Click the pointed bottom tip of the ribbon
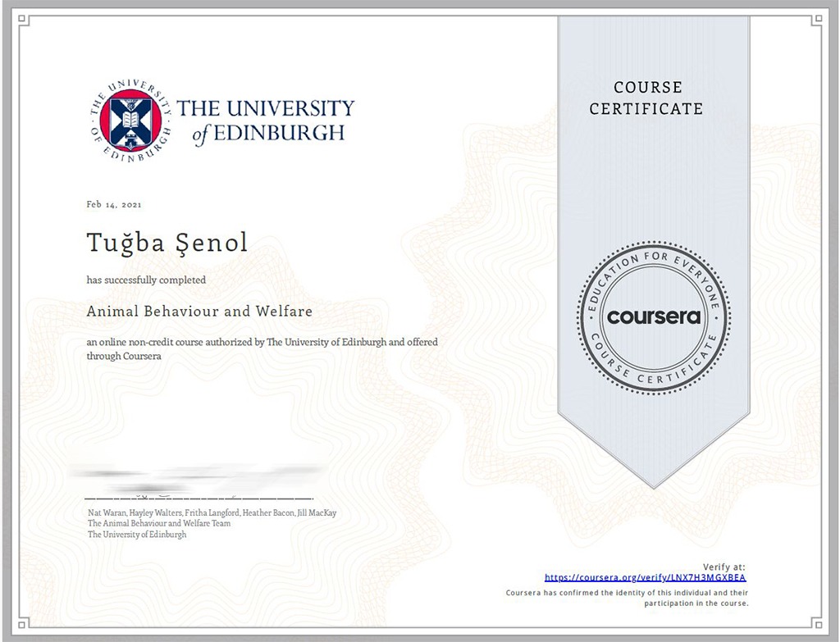Screen dimensions: 840x642 point(653,484)
